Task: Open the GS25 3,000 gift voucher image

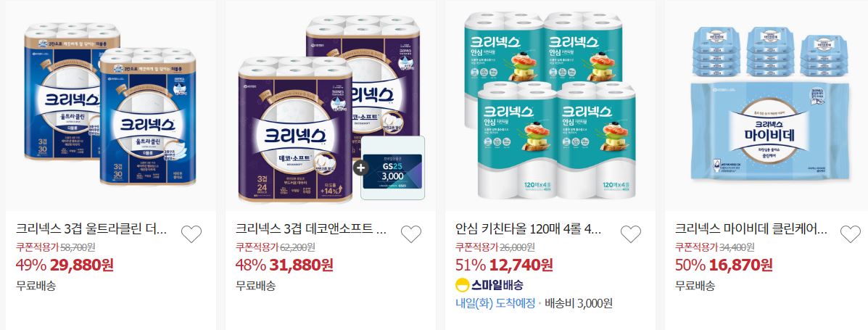Action: [392, 168]
